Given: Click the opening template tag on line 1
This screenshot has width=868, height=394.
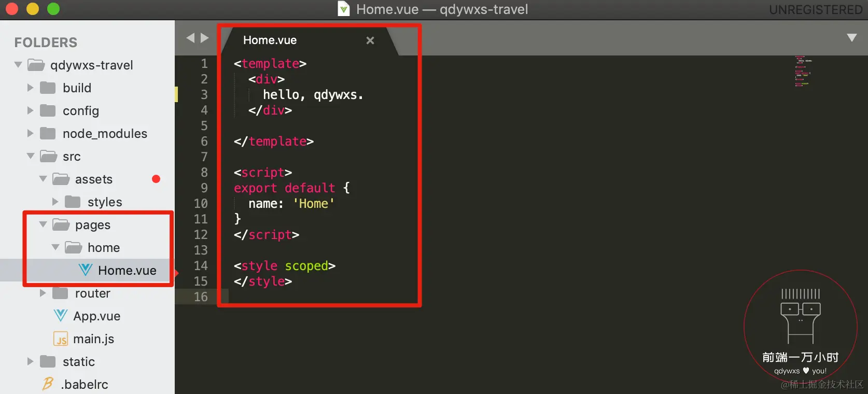Looking at the screenshot, I should (270, 63).
